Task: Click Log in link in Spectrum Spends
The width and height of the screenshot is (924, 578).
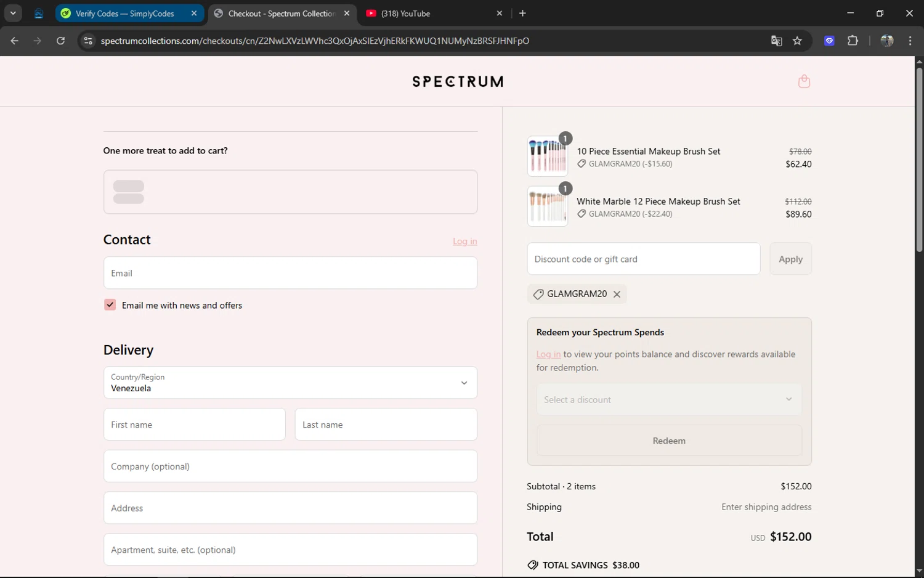Action: pyautogui.click(x=548, y=354)
